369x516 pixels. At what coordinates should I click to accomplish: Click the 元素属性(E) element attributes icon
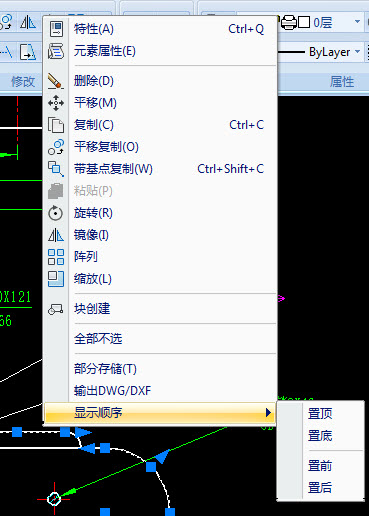tap(56, 51)
